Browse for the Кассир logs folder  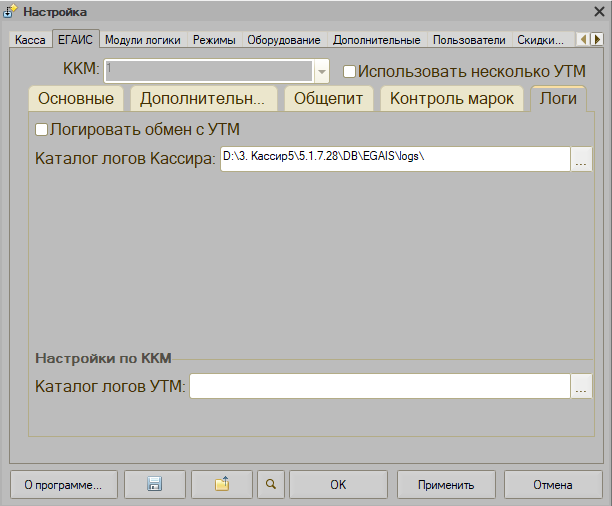coord(581,159)
